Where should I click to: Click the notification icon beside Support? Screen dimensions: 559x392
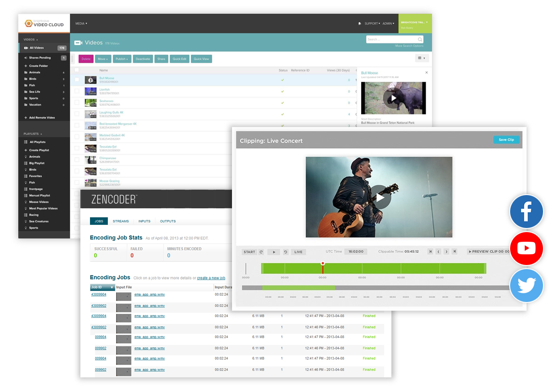coord(360,23)
